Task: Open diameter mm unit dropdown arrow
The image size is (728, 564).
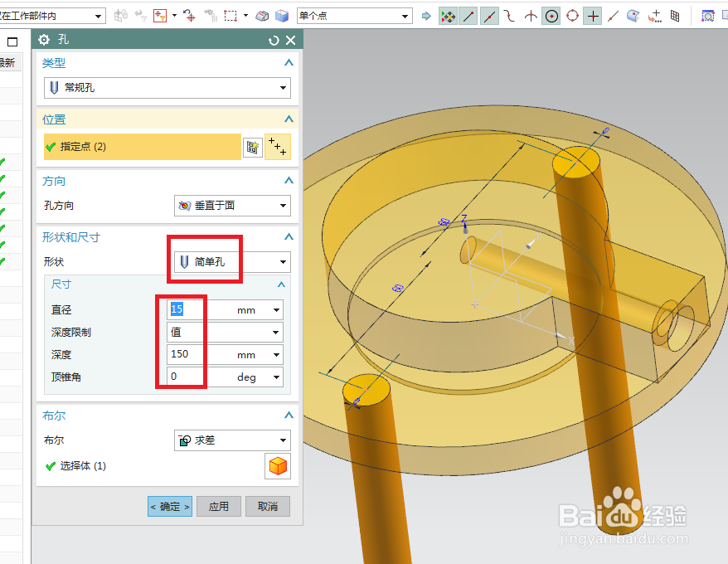Action: point(276,310)
